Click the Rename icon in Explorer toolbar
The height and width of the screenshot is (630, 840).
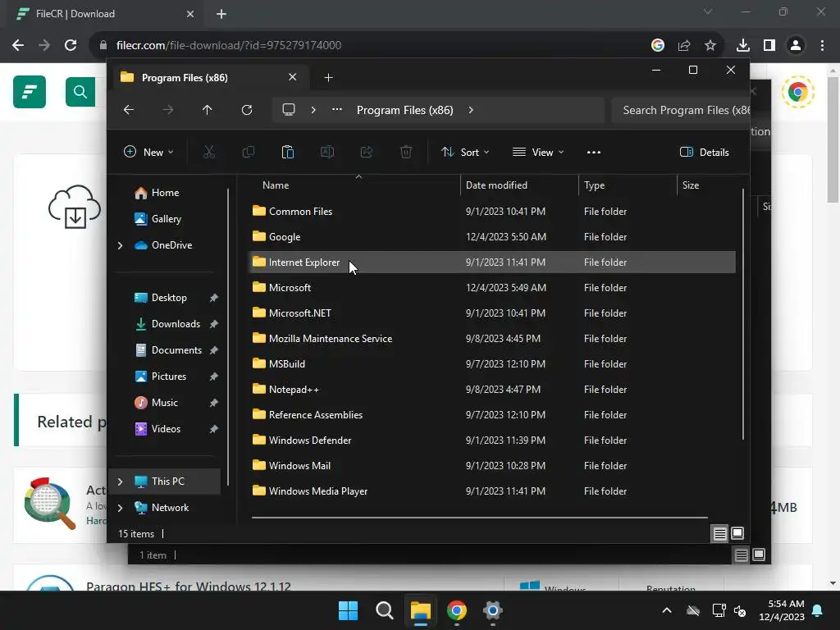point(327,152)
